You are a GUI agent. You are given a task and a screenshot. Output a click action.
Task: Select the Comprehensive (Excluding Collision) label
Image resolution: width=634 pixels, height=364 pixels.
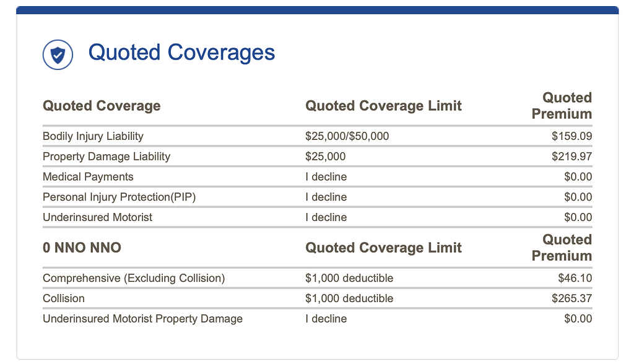tap(134, 279)
